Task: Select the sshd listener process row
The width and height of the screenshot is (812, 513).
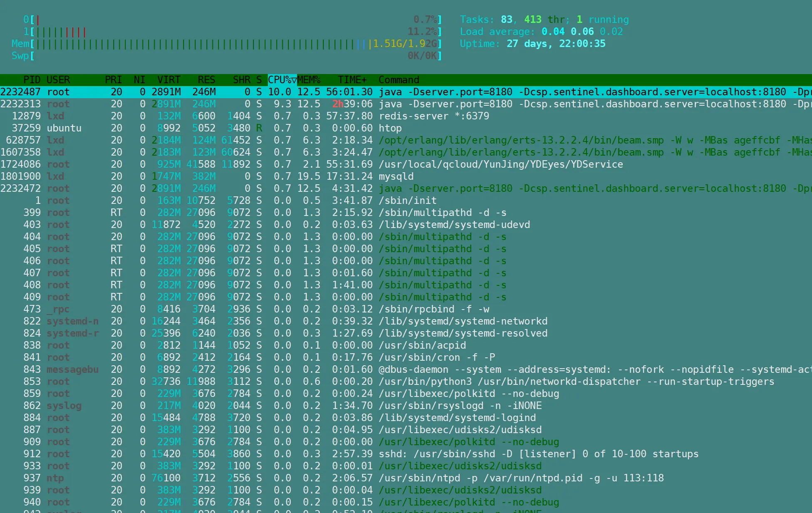Action: (x=538, y=454)
